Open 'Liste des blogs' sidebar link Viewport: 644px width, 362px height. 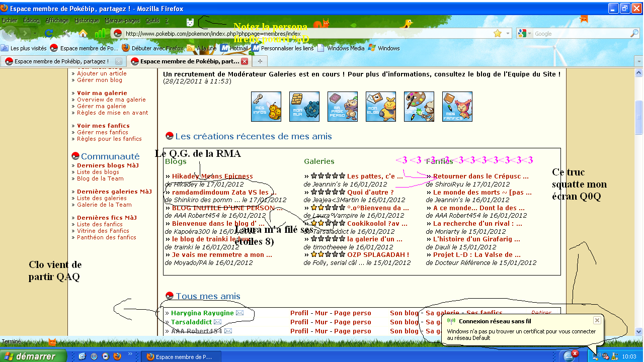click(x=98, y=172)
